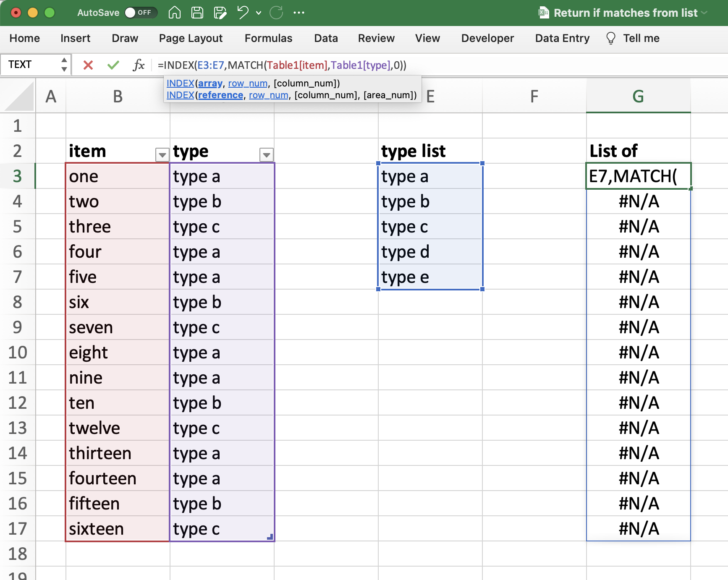Screen dimensions: 728x580
Task: Open the workbook title dropdown chevron
Action: 704,13
